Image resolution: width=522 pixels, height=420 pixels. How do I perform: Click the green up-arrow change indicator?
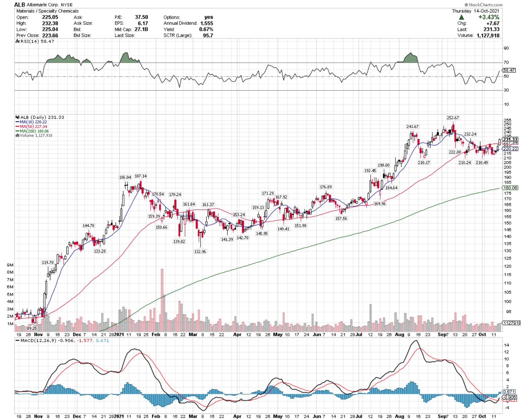(x=461, y=17)
